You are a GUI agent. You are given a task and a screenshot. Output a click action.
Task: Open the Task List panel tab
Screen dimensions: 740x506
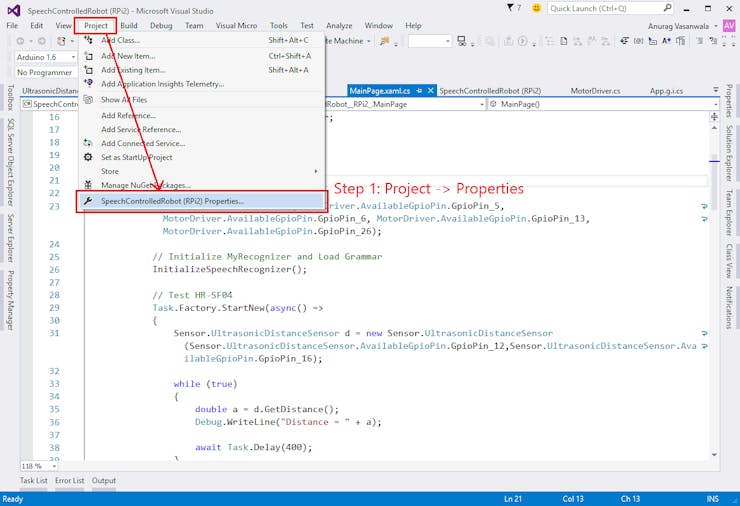pyautogui.click(x=34, y=481)
